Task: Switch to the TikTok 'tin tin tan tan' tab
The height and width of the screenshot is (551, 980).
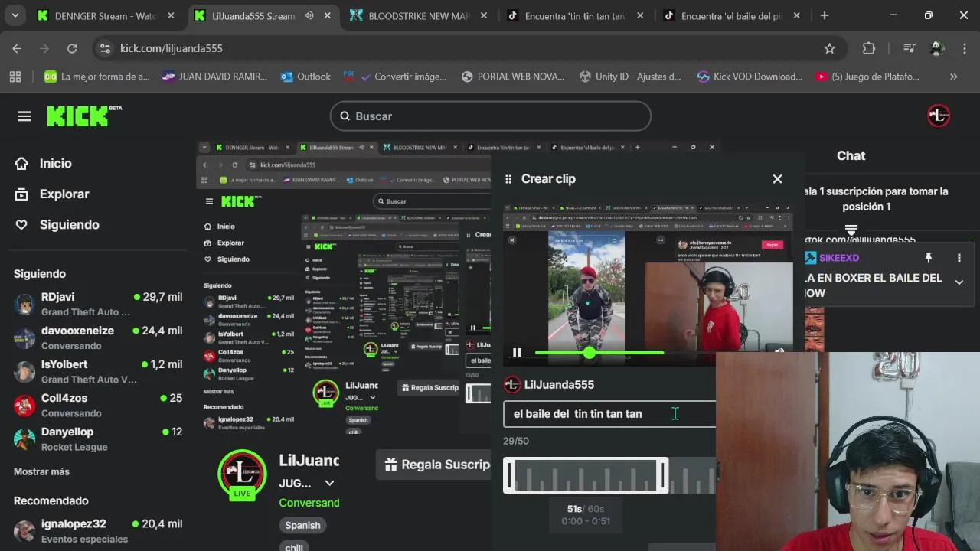Action: point(574,15)
